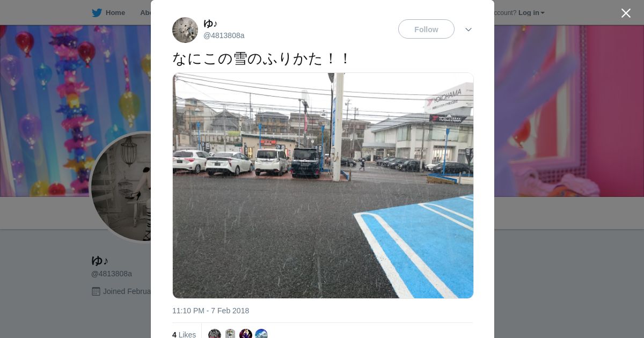Open the first liker's avatar
Screen dimensions: 644x338
[x=215, y=334]
